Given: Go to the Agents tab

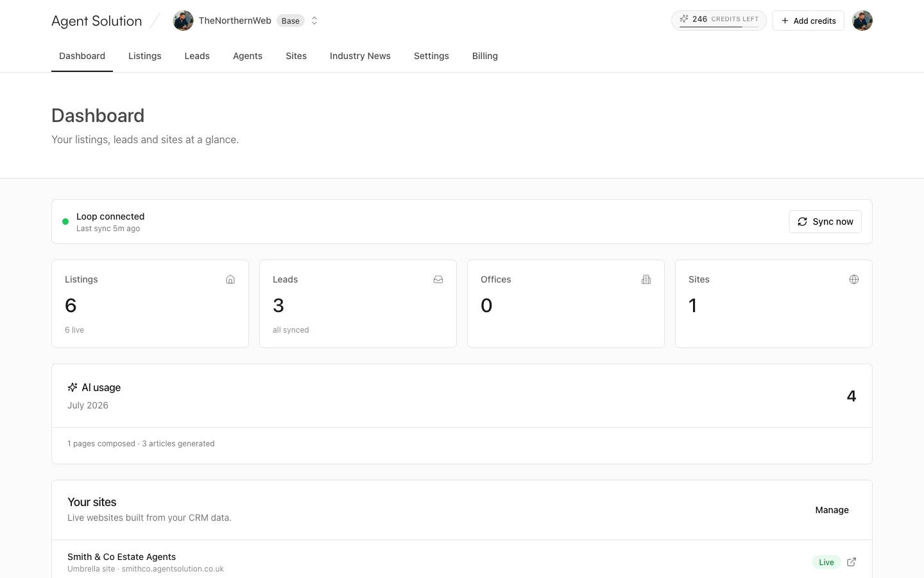Looking at the screenshot, I should (248, 56).
